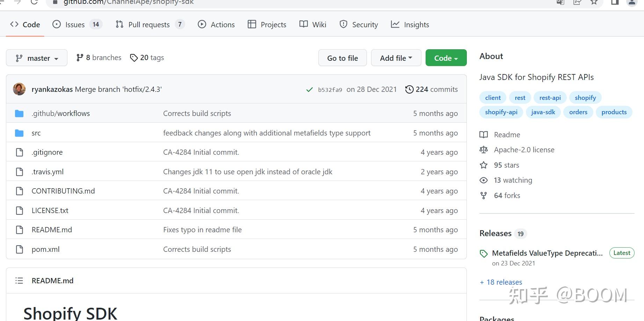Open 'Changes jdk 11 to use open jdk' commit
The width and height of the screenshot is (644, 321).
248,172
